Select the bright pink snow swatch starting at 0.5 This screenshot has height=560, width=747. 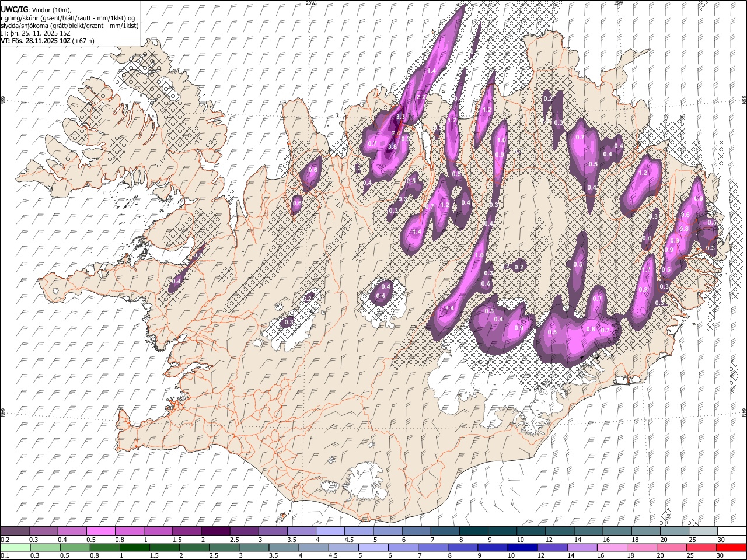(x=100, y=531)
